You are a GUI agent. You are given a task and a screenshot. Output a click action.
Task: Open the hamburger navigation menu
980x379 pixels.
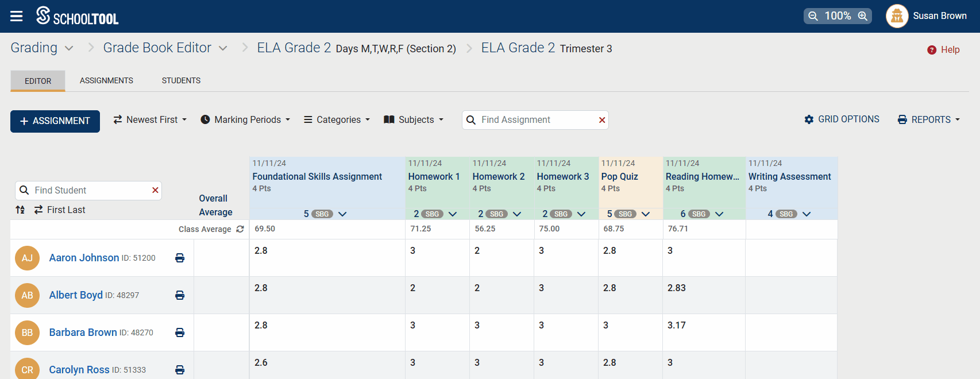click(x=17, y=16)
